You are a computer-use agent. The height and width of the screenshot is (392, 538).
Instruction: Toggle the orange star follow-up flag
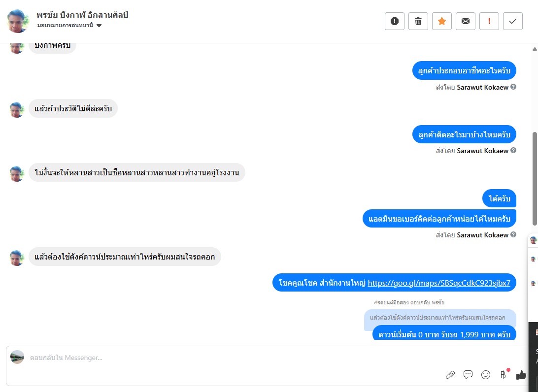tap(442, 21)
